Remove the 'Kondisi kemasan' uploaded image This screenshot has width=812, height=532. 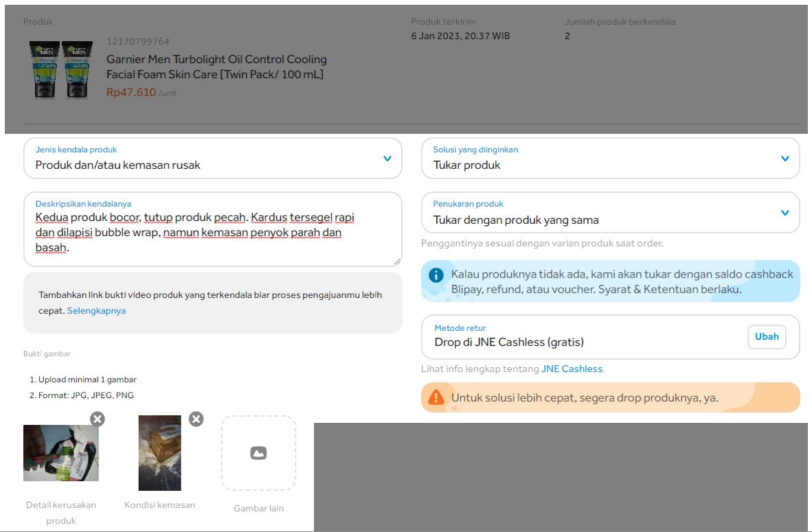click(196, 419)
